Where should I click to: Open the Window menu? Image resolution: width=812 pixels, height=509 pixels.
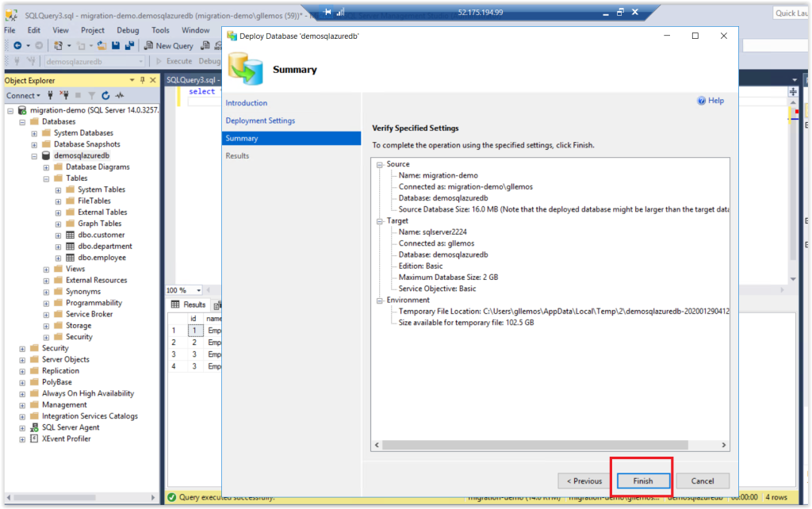click(x=195, y=30)
